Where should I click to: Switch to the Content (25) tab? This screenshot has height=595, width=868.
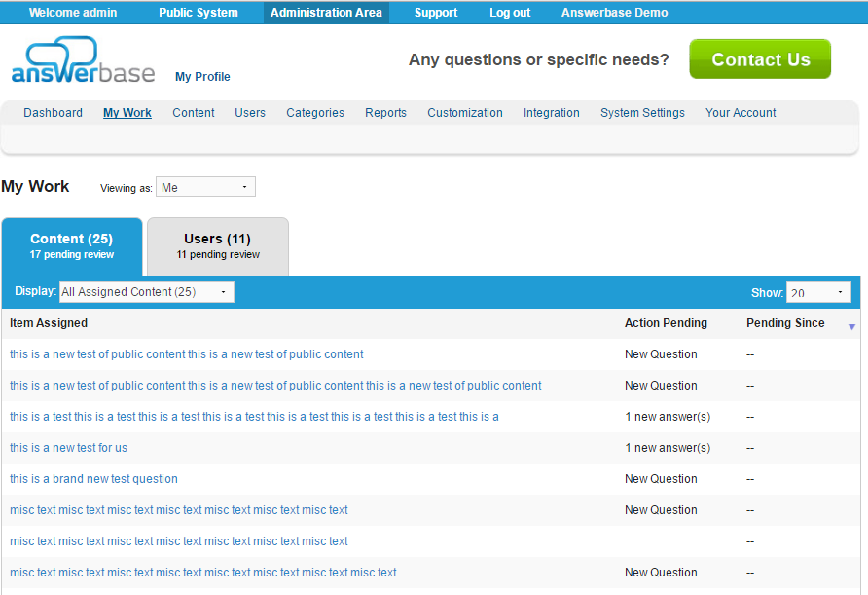tap(72, 246)
